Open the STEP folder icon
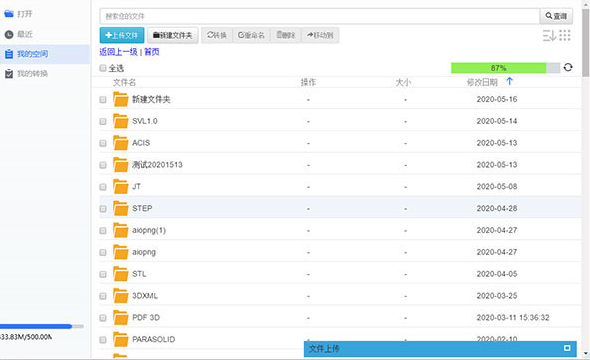 (x=121, y=208)
